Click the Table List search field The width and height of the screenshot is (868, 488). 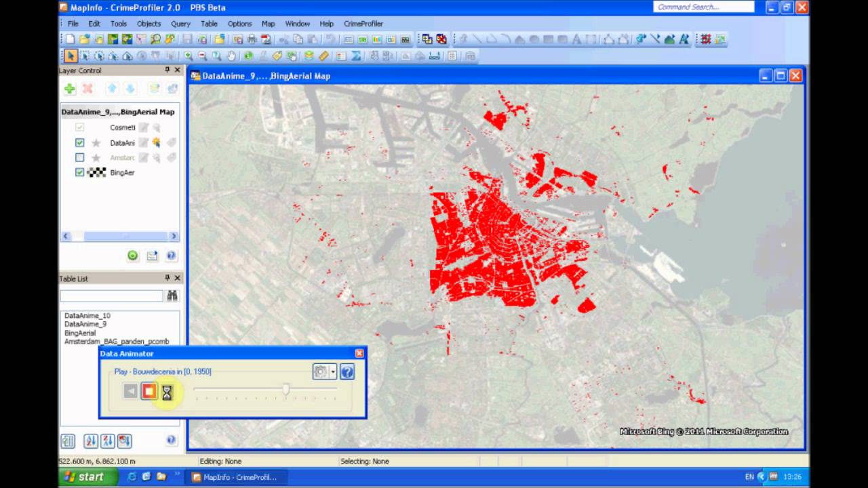coord(111,296)
